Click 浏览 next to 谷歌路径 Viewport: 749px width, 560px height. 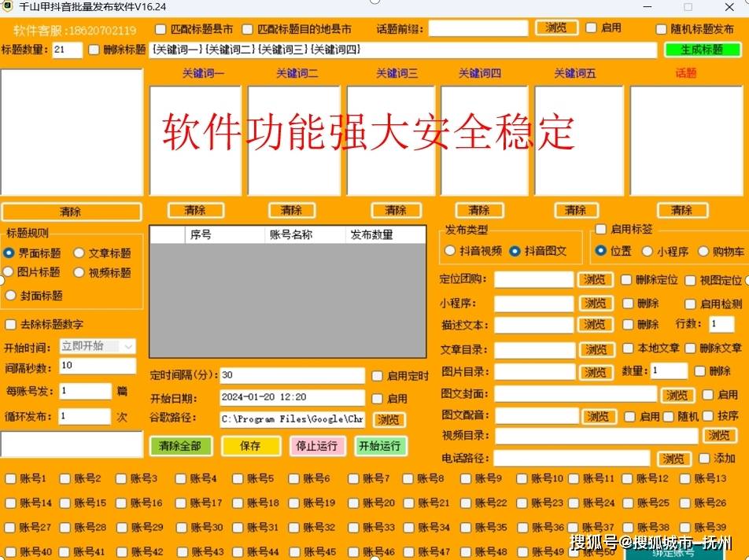pyautogui.click(x=389, y=420)
